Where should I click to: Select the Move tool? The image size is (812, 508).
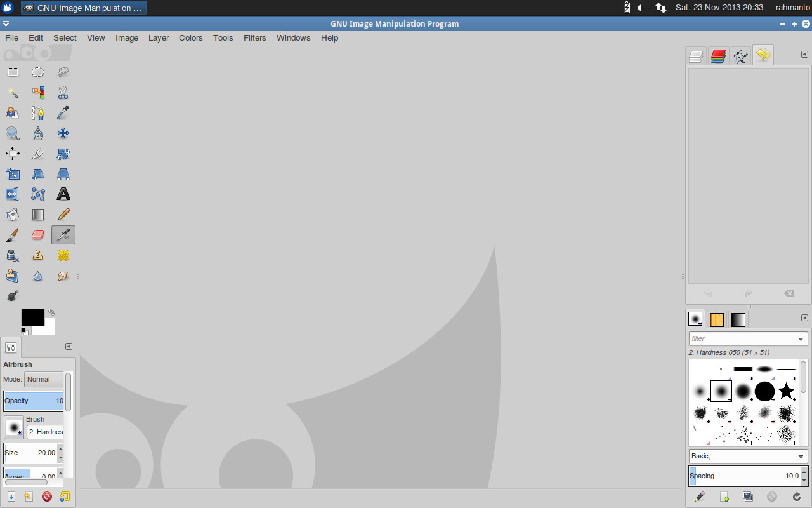pos(63,133)
